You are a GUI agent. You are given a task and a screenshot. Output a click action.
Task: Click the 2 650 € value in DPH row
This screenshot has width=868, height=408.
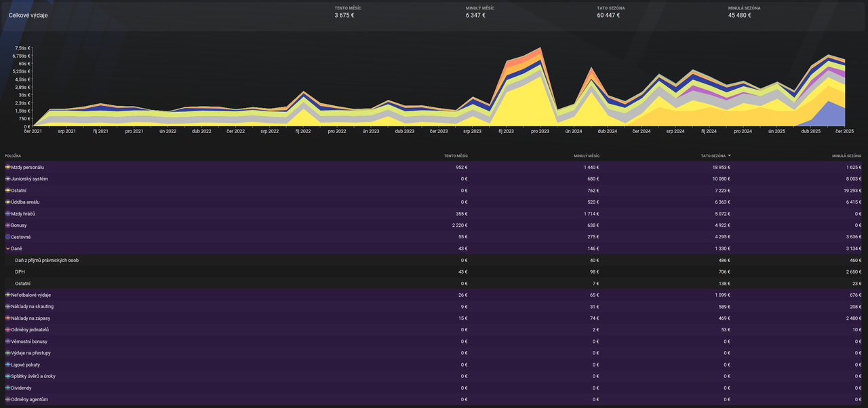(x=853, y=272)
